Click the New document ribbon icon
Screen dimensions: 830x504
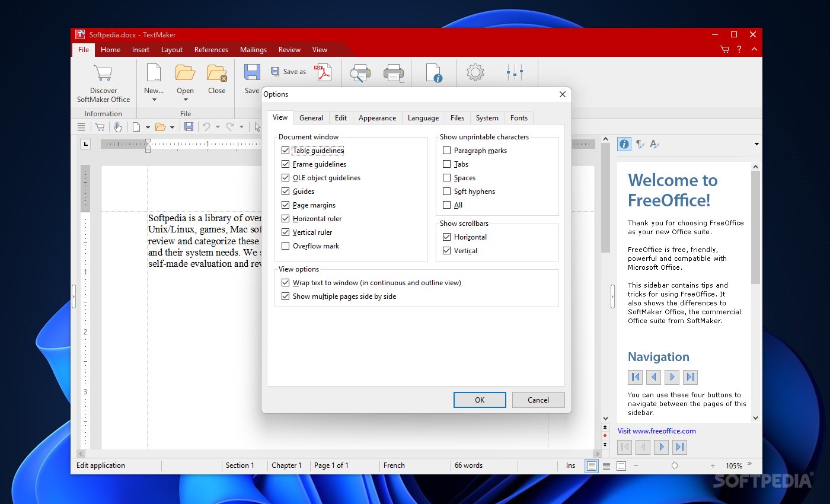pyautogui.click(x=154, y=73)
